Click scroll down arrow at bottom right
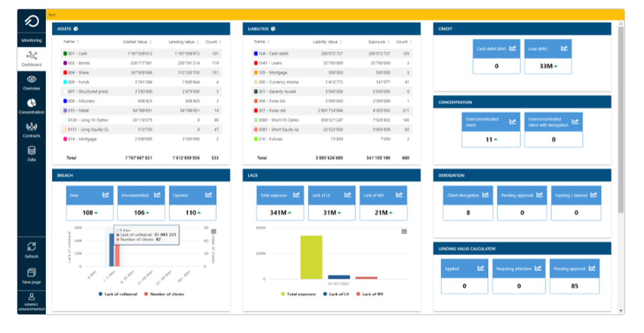The image size is (644, 333). point(621,311)
